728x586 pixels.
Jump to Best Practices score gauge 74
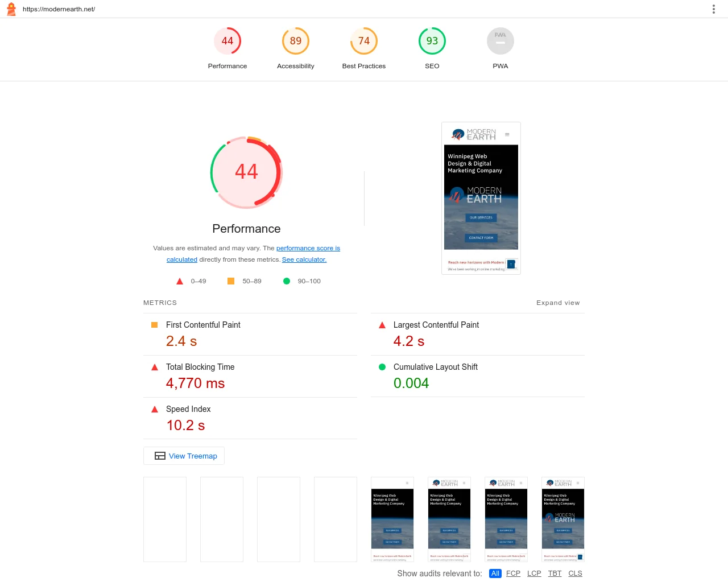(x=364, y=42)
